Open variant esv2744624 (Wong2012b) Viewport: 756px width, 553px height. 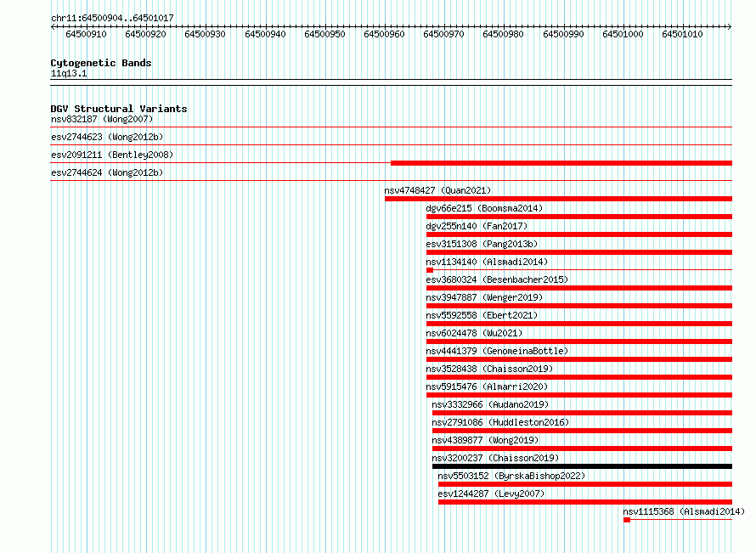107,172
